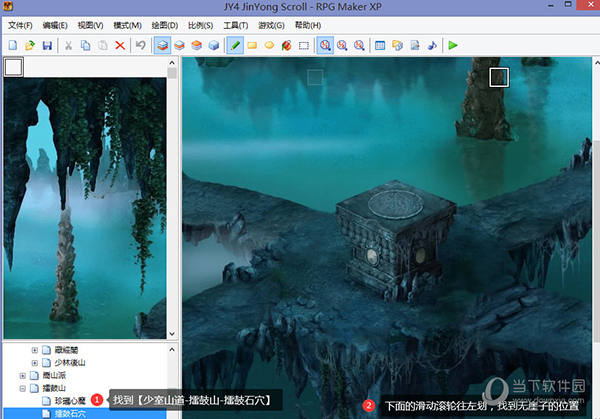Open the 绘图(D) menu
The width and height of the screenshot is (600, 419).
[165, 26]
